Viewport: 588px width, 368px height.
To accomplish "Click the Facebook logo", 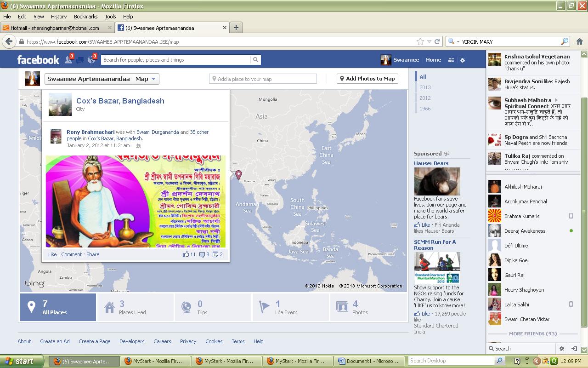I will [x=38, y=60].
